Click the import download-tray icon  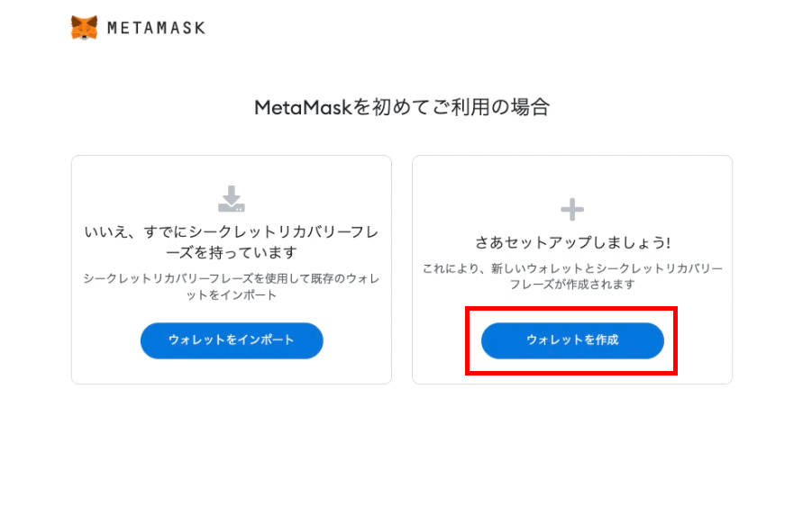tap(232, 199)
